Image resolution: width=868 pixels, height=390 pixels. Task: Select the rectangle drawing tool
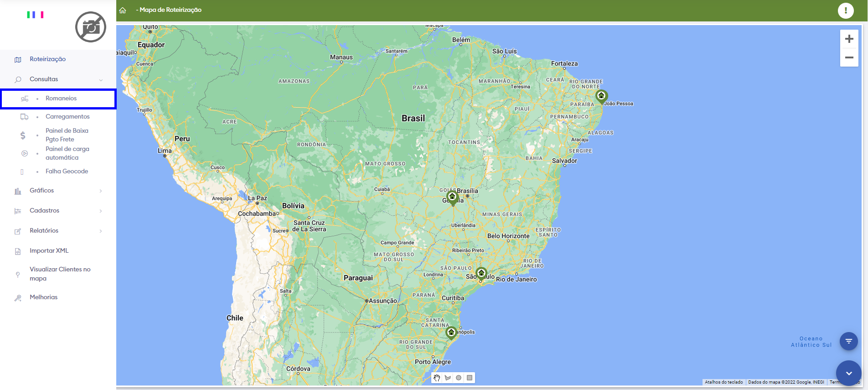point(470,378)
